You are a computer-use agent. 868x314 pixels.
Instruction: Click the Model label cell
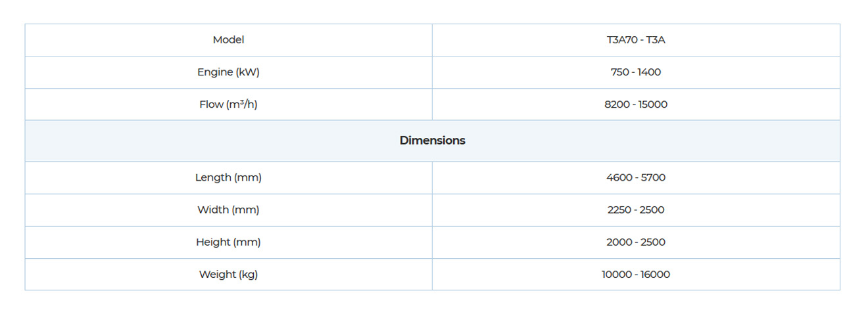coord(228,40)
